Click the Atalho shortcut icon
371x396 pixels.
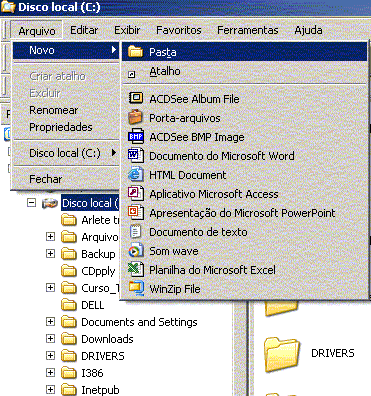tap(132, 74)
